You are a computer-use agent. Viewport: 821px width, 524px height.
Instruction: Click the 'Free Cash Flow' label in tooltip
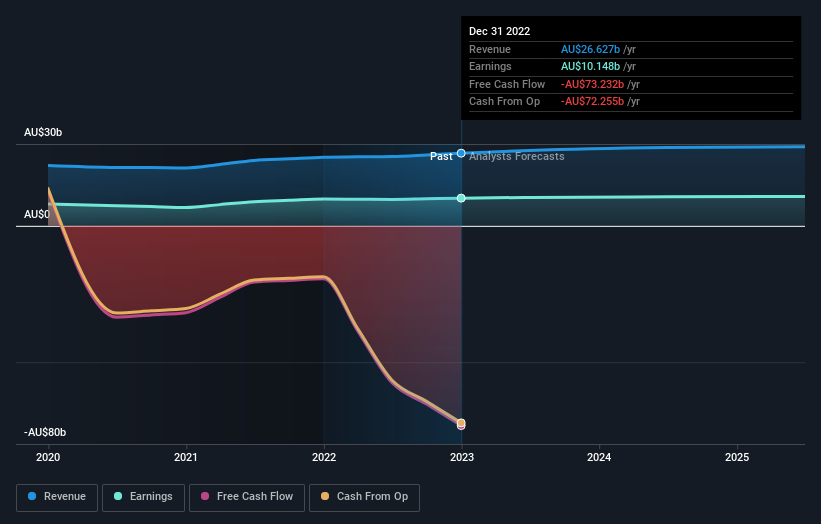pyautogui.click(x=507, y=84)
